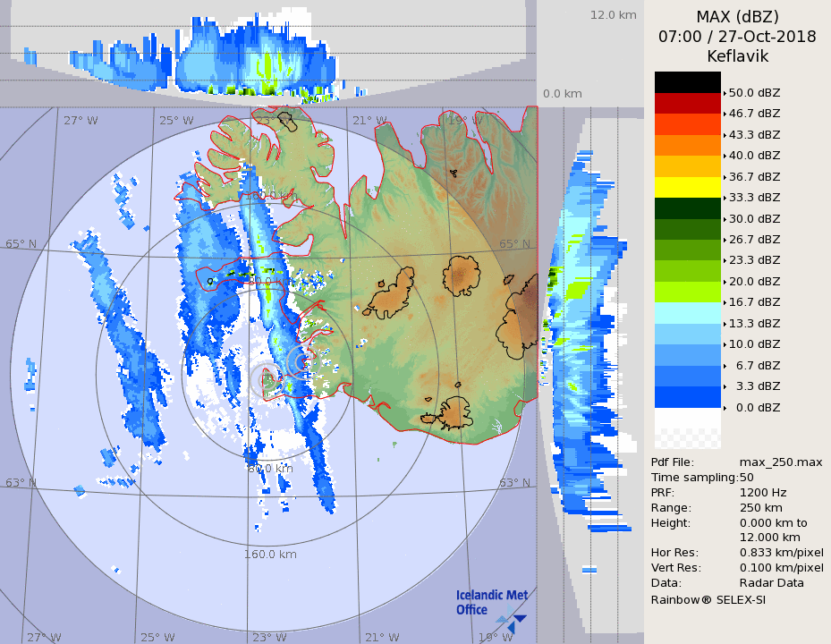The width and height of the screenshot is (831, 644).
Task: Click the 07:00 / 27-Oct-2018 timestamp
Action: tap(737, 37)
